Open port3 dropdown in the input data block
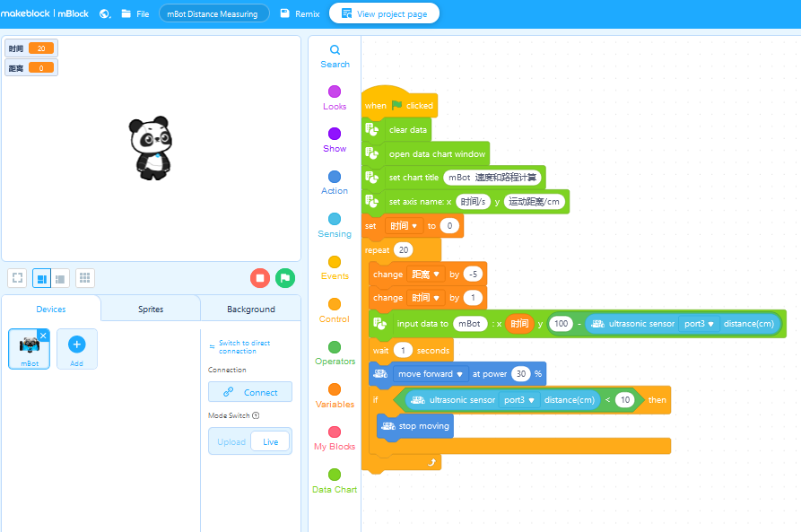Screen dimensions: 801x532 pyautogui.click(x=699, y=324)
